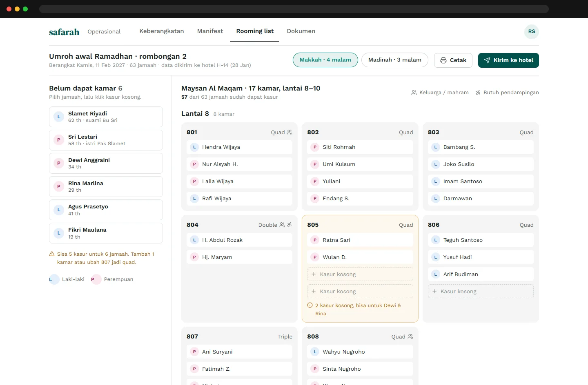Select unassigned pilgrim Fikri Maulana
This screenshot has width=588, height=385.
point(106,233)
